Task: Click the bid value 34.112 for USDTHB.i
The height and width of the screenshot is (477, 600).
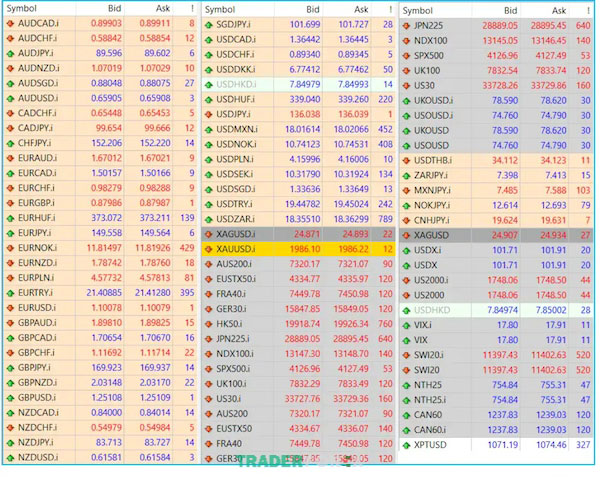Action: (505, 161)
